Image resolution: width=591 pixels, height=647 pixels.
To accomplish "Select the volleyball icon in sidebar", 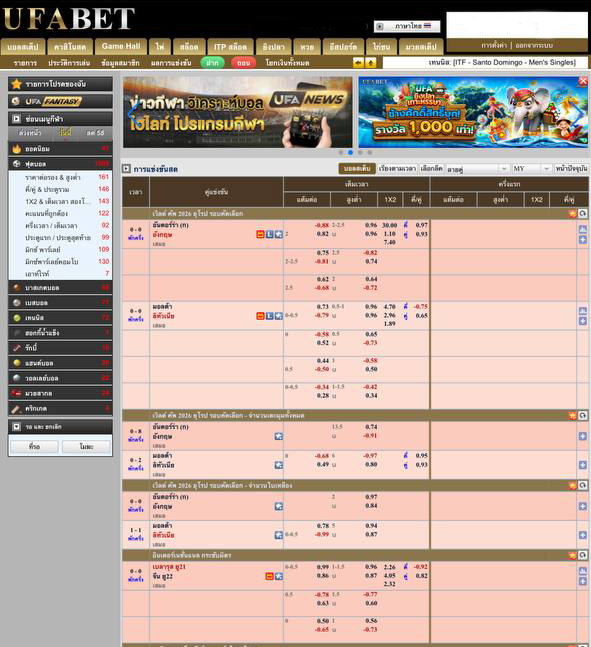I will (17, 378).
